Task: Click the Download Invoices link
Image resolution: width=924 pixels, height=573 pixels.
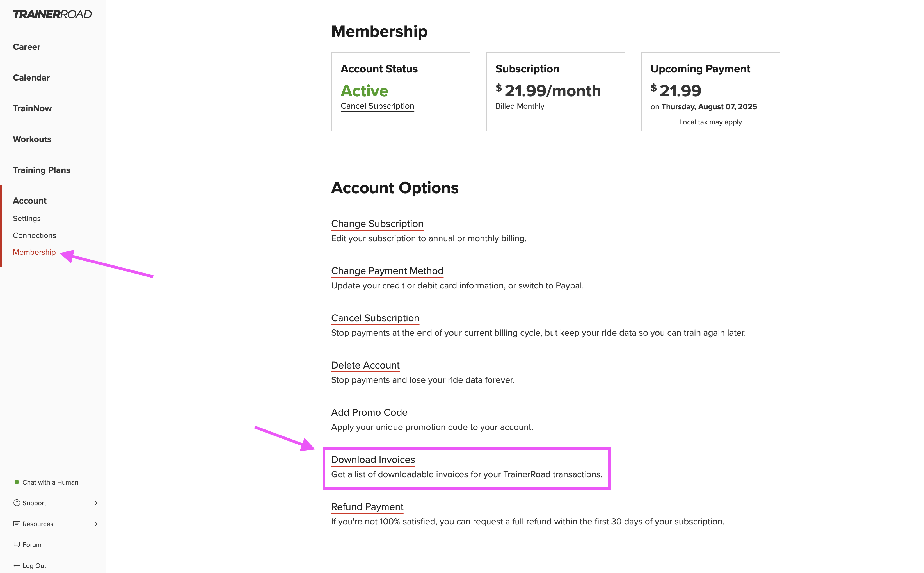Action: 373,459
